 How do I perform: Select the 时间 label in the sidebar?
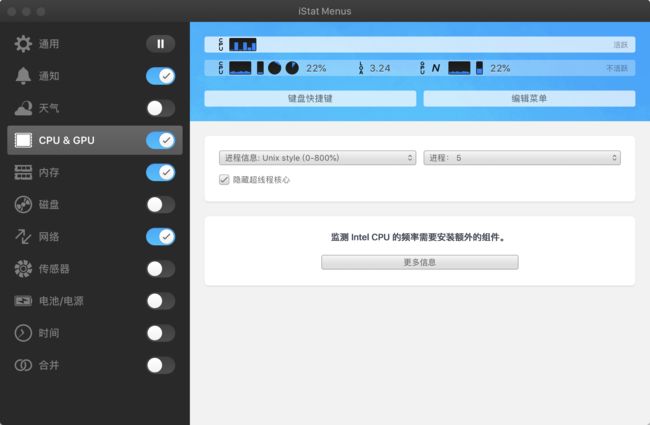coord(49,333)
